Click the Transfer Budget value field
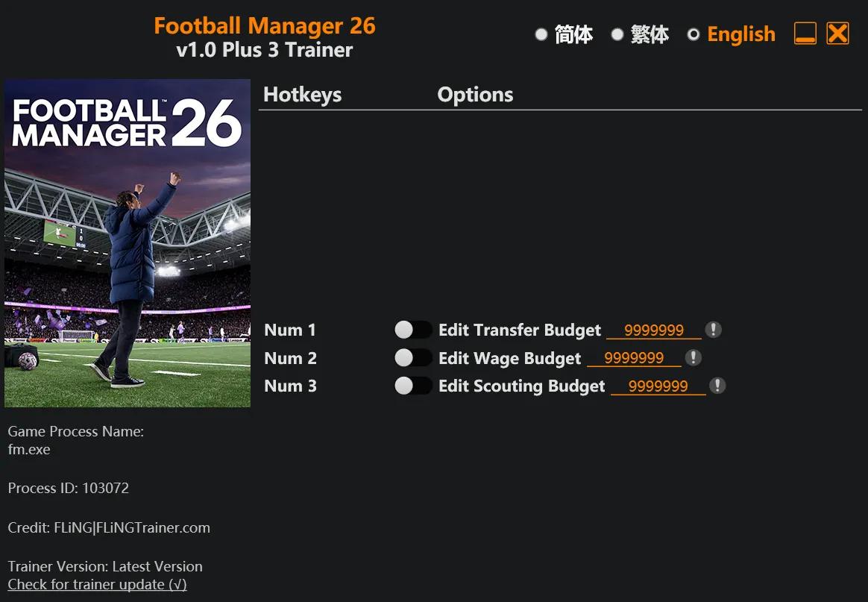The image size is (868, 602). (x=654, y=330)
